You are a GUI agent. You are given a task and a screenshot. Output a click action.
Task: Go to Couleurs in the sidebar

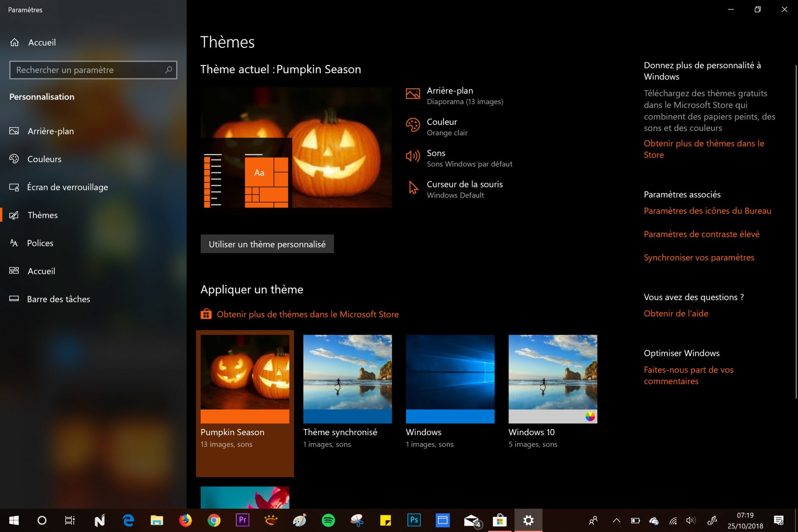tap(35, 159)
